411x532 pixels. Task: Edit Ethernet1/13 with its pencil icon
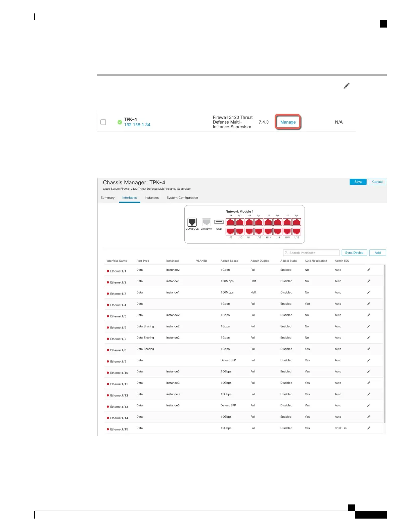coord(369,405)
